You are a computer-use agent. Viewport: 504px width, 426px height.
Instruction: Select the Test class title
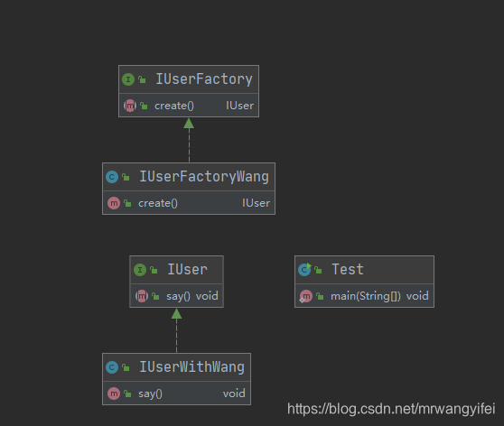point(348,270)
